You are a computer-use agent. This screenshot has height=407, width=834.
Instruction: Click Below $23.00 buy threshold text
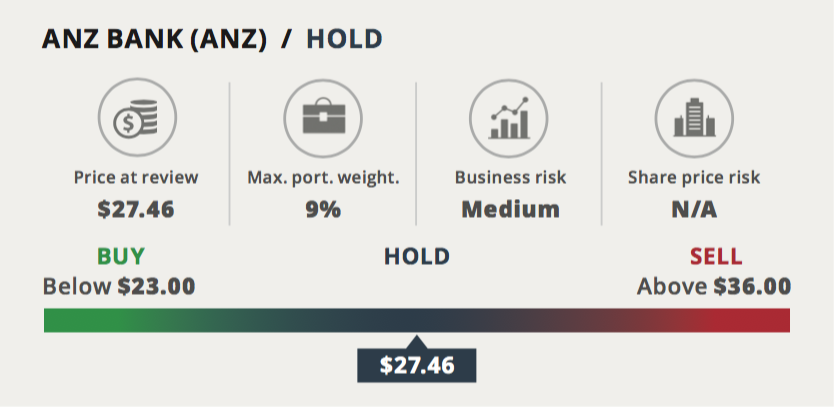[119, 287]
